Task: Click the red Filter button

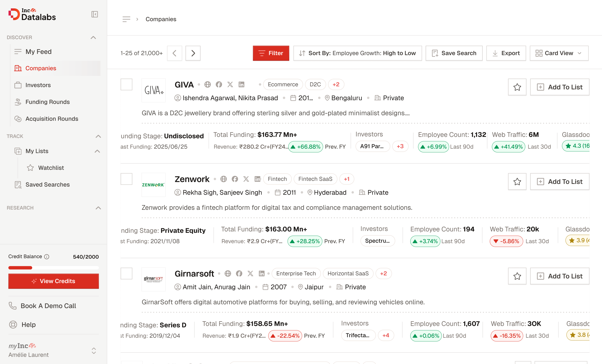Action: click(x=271, y=53)
